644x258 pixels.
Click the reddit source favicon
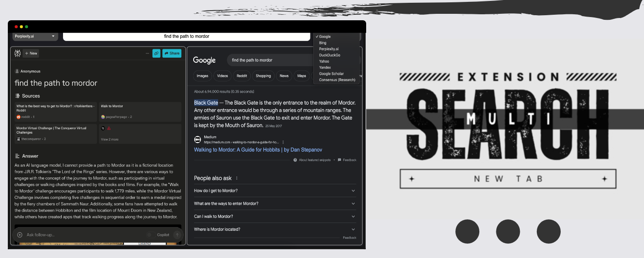pos(18,117)
